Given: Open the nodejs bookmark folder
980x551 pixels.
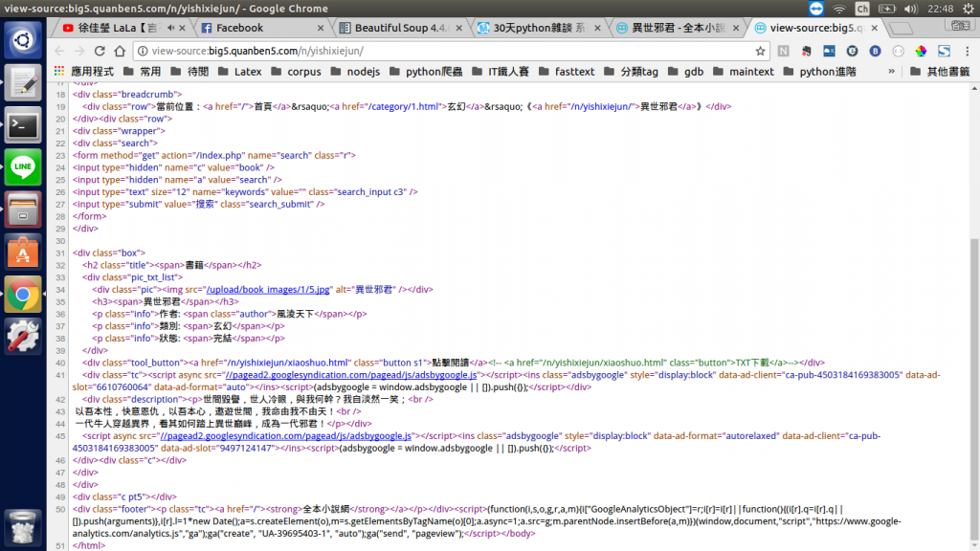Looking at the screenshot, I should tap(355, 72).
